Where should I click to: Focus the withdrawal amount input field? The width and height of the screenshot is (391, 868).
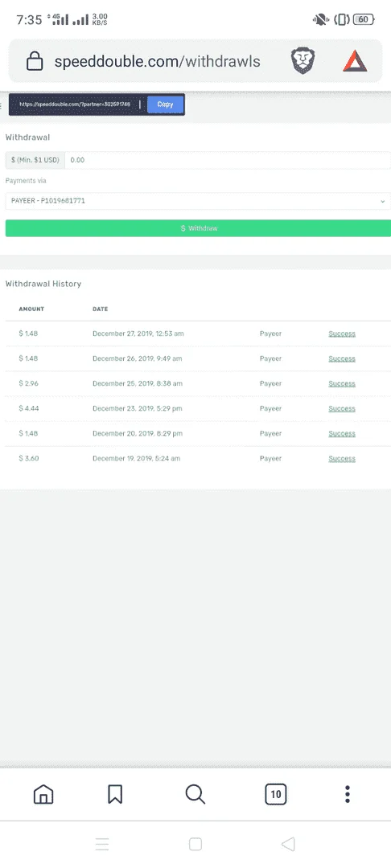click(x=228, y=160)
